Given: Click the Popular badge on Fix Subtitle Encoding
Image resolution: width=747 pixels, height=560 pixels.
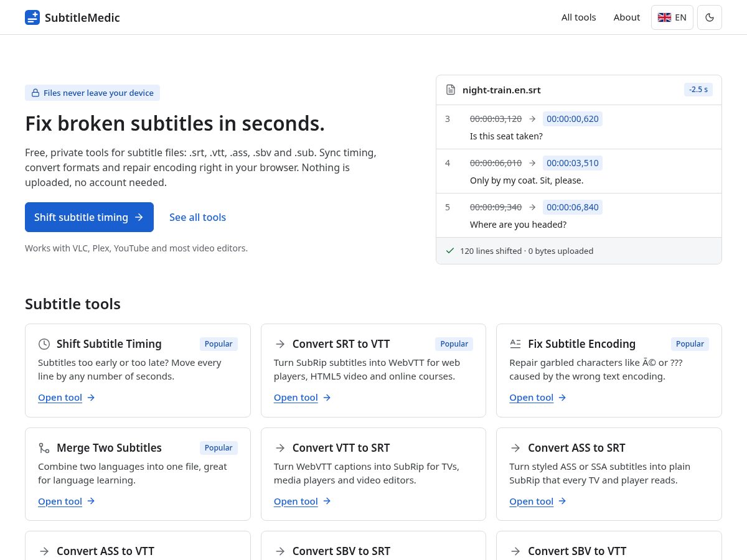Looking at the screenshot, I should [x=690, y=344].
